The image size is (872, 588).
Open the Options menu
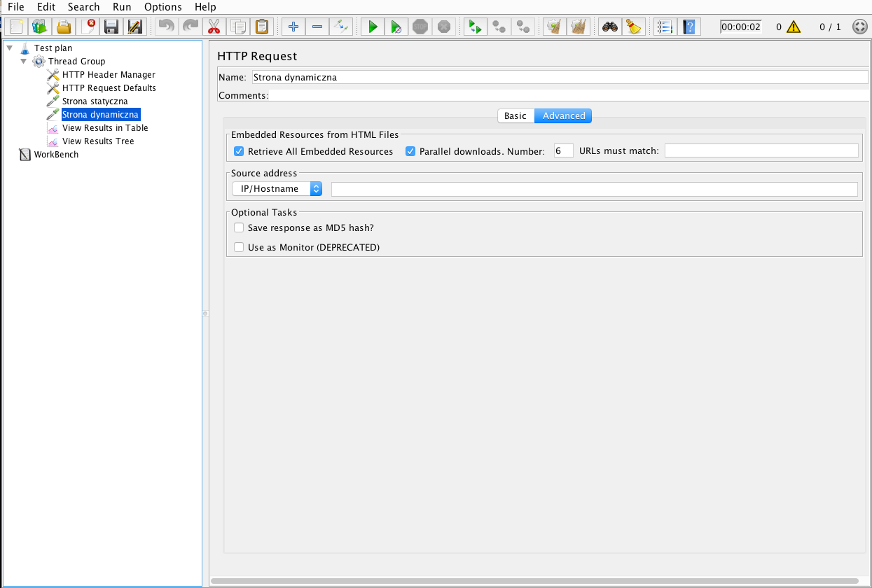click(162, 7)
